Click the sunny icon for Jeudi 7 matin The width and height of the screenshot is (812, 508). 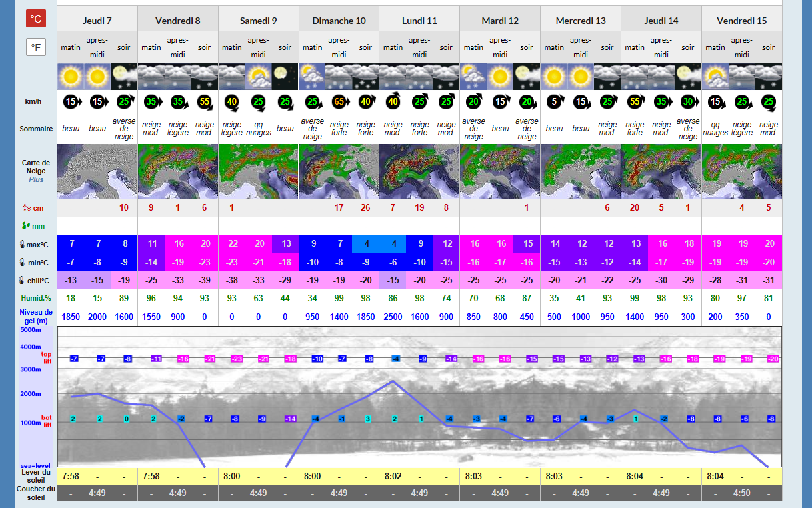tap(71, 77)
